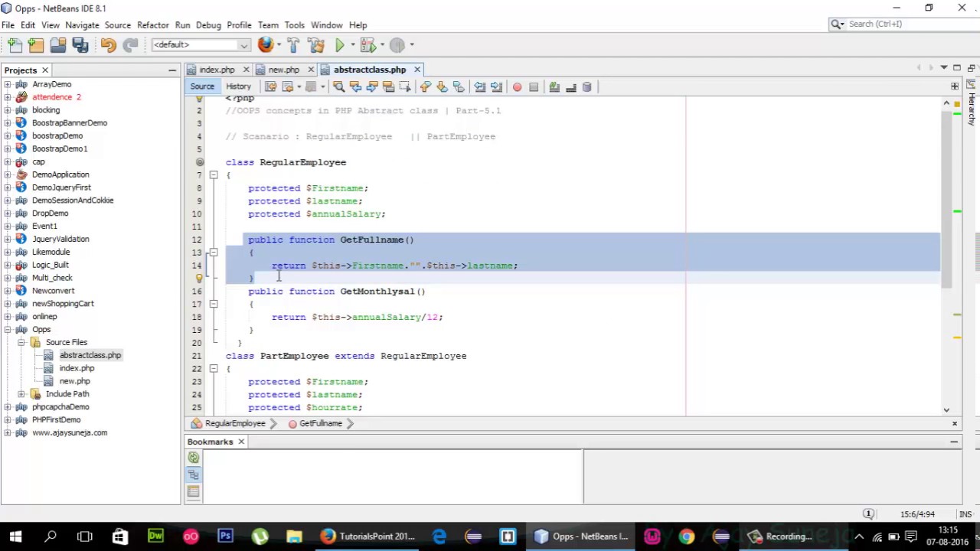Viewport: 980px width, 551px height.
Task: Select index.php under Source Files
Action: click(77, 368)
